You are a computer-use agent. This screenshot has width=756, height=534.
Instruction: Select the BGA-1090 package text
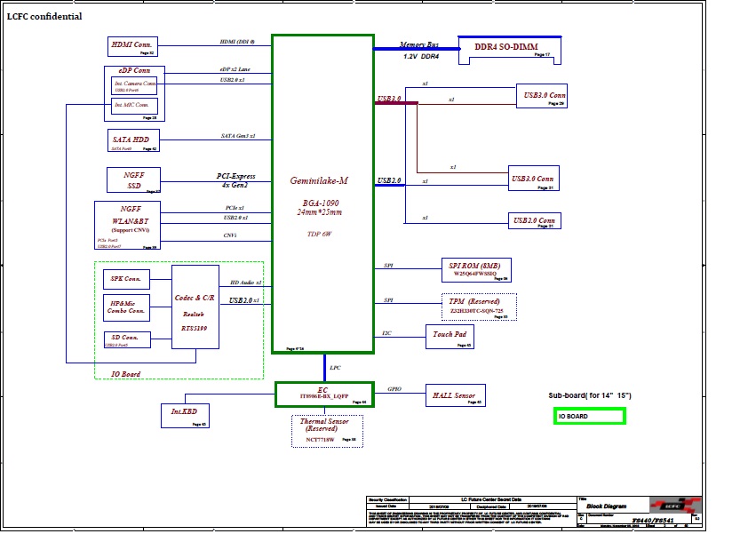pyautogui.click(x=321, y=203)
